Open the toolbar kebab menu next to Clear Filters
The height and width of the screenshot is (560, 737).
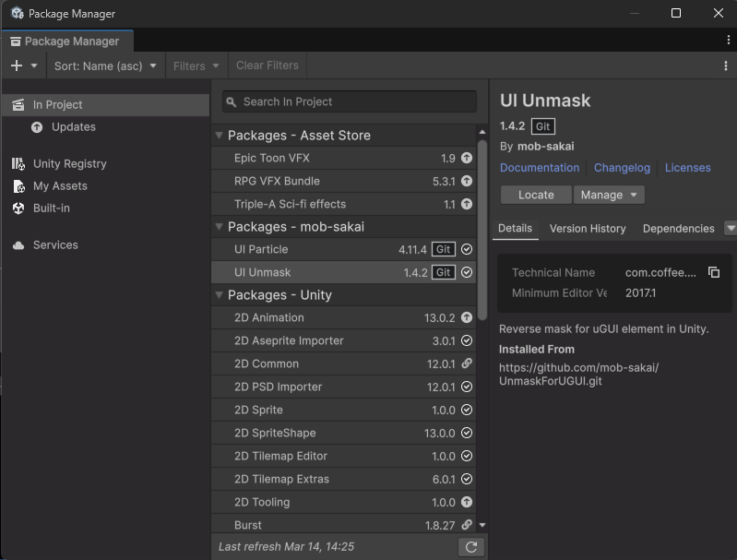(x=726, y=66)
